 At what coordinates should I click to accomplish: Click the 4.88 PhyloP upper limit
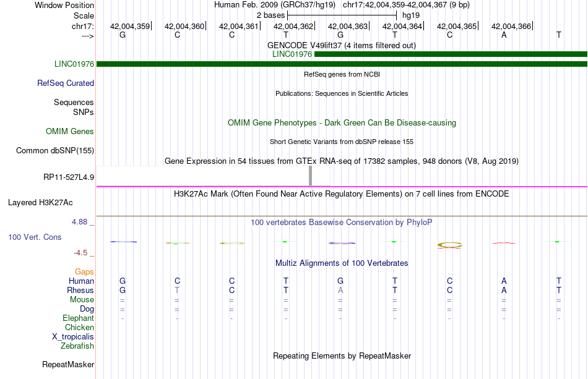click(79, 222)
